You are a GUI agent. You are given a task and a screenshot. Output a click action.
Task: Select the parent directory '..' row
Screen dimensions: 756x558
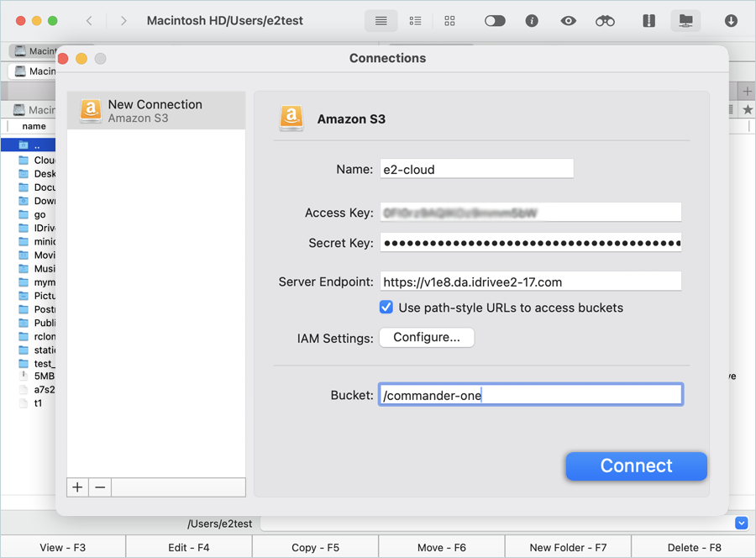(x=29, y=145)
